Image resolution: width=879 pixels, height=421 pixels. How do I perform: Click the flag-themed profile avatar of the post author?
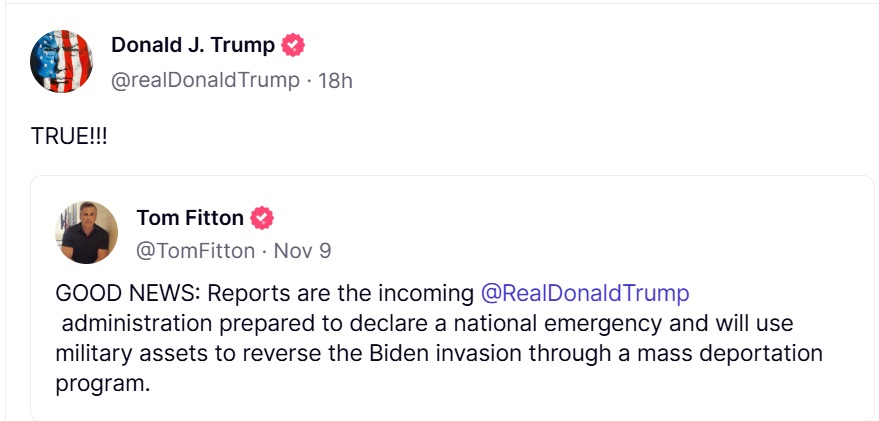coord(63,61)
